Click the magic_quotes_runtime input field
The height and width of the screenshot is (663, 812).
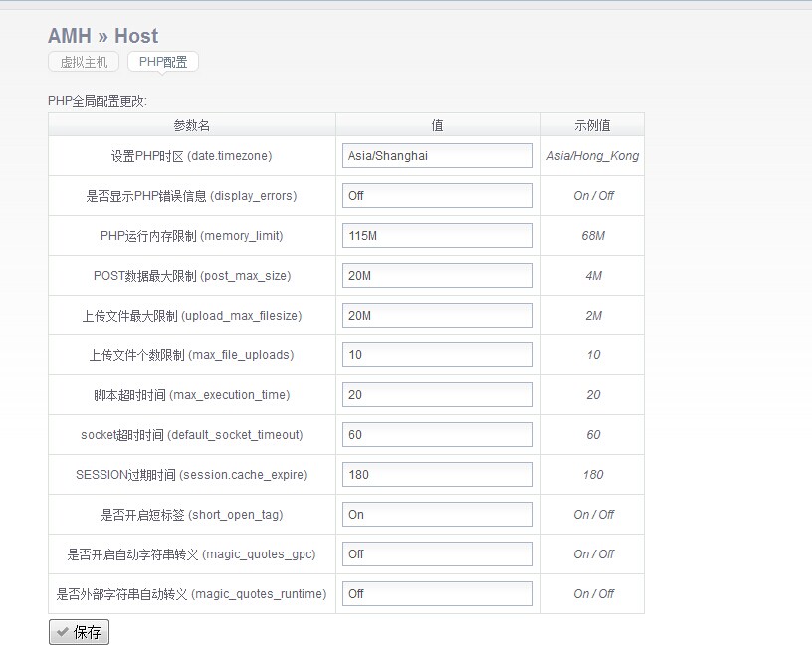click(438, 594)
